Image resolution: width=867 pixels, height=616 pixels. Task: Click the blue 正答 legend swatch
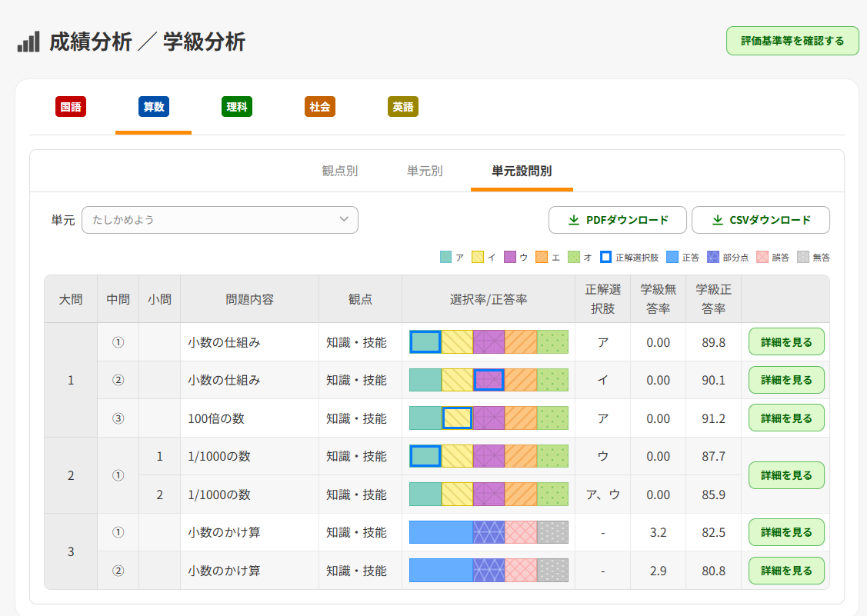(672, 257)
